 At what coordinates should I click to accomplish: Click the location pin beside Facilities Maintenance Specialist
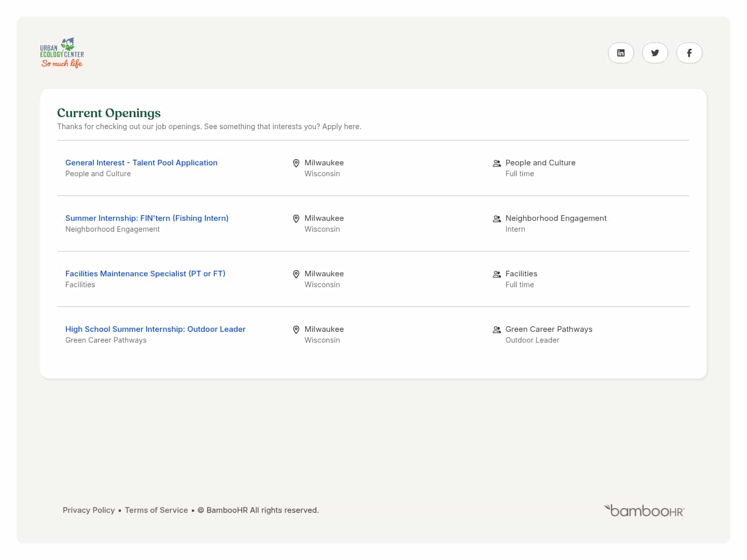tap(296, 274)
